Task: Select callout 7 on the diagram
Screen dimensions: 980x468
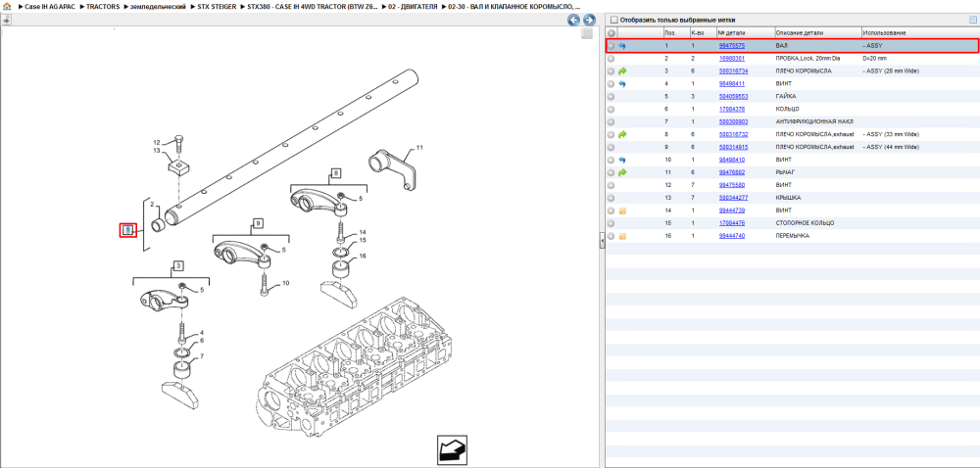Action: 201,356
